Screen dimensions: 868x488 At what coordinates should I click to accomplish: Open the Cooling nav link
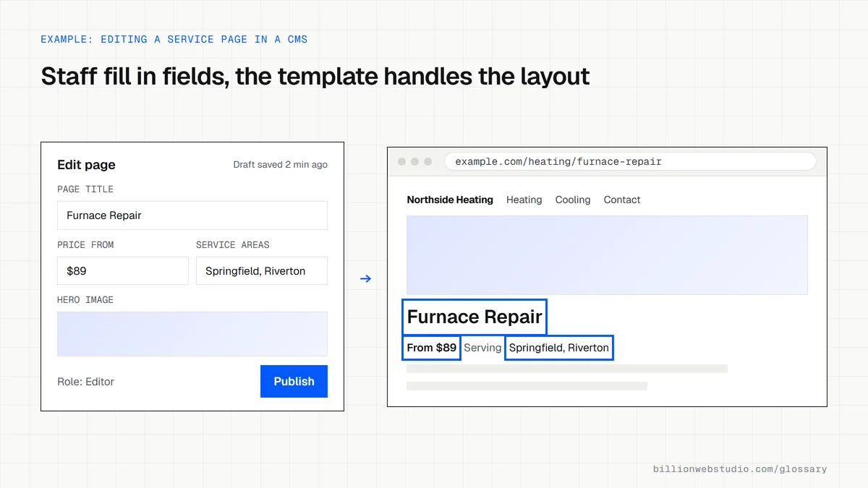[x=573, y=200]
